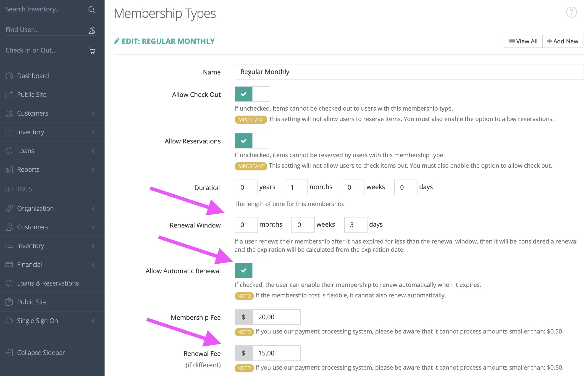Image resolution: width=588 pixels, height=376 pixels.
Task: Click the Add New button
Action: (563, 41)
